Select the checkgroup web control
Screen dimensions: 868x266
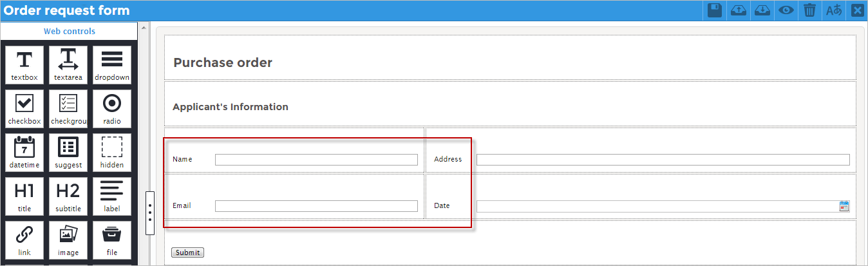[x=68, y=109]
